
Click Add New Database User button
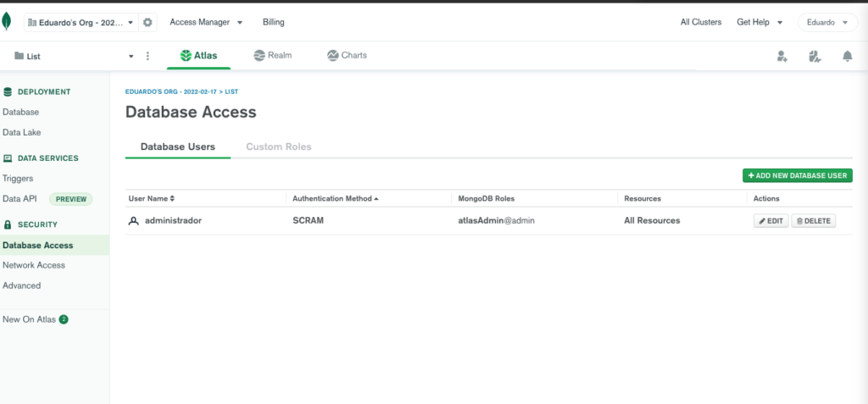[798, 175]
